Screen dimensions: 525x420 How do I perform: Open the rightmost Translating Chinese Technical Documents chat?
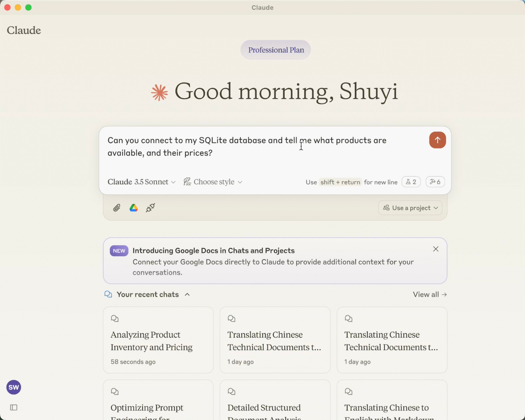[392, 340]
